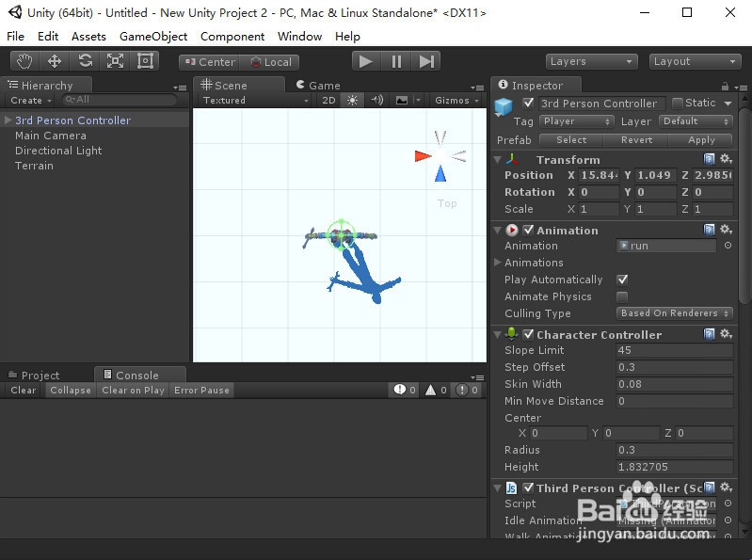Disable Character Controller component checkbox
Screen dimensions: 752x560
click(529, 334)
